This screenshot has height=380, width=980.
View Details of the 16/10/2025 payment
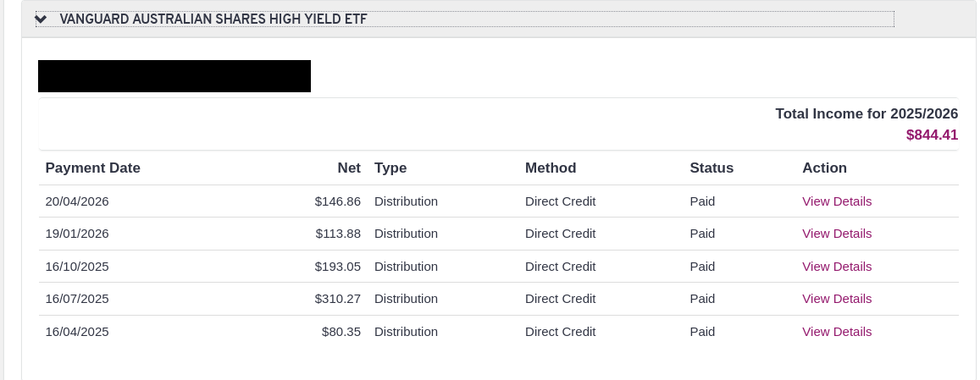tap(836, 267)
